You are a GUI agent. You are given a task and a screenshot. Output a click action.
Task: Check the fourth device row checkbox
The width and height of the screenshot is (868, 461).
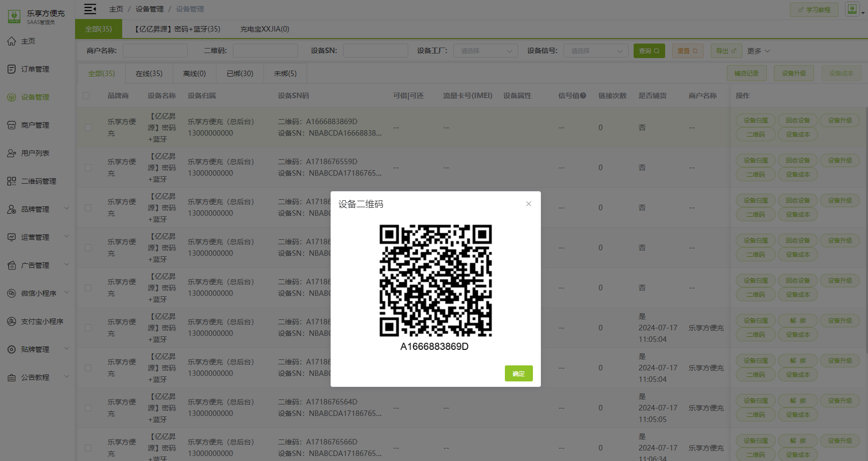[88, 248]
